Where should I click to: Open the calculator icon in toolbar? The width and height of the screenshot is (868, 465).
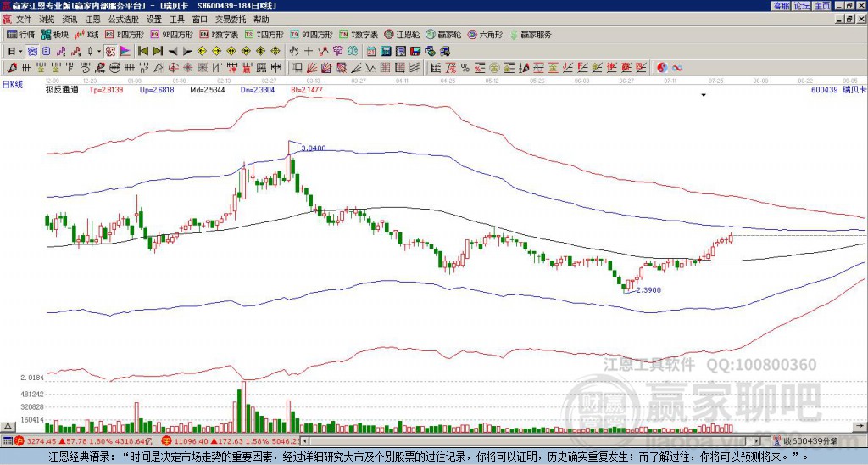click(x=387, y=52)
